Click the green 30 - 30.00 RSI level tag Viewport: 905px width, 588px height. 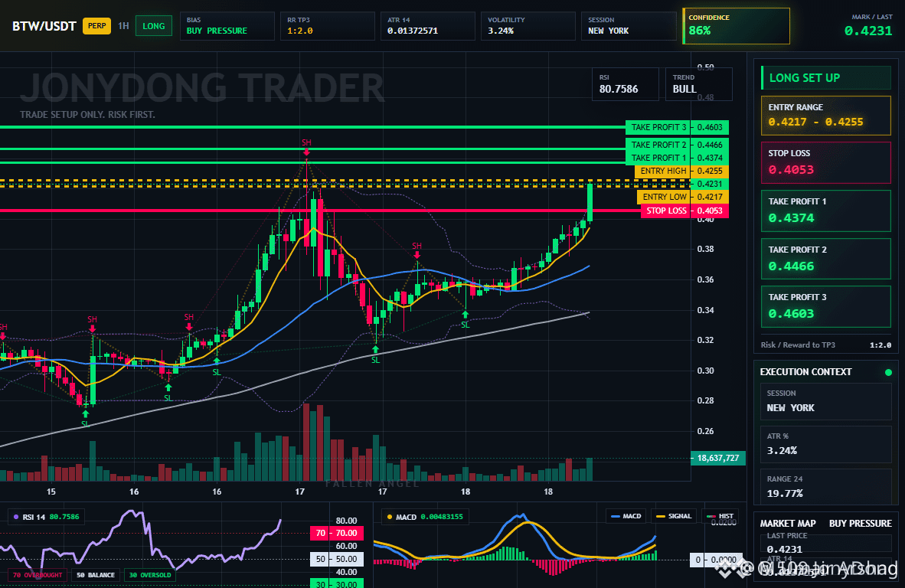point(336,583)
